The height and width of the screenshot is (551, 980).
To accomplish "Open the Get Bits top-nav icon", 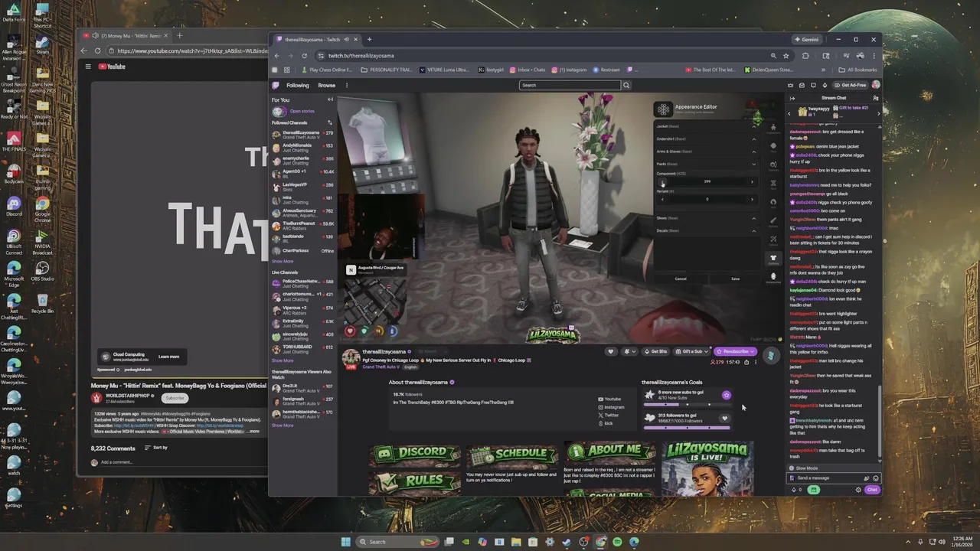I will [825, 85].
